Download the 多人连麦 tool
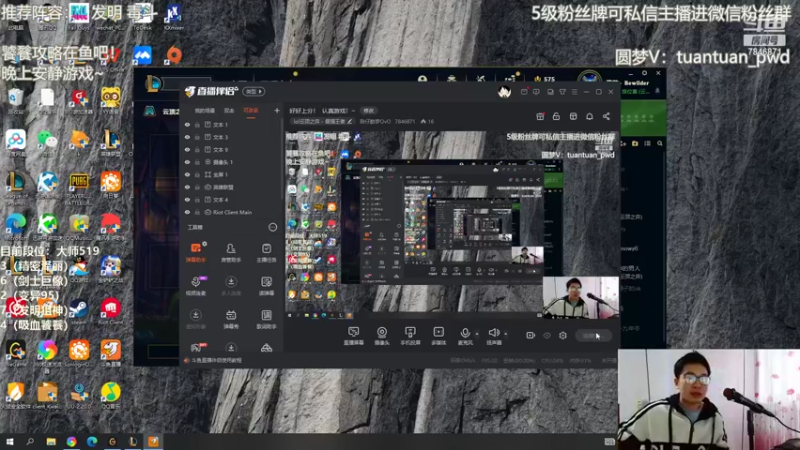This screenshot has width=800, height=450. coord(231,286)
